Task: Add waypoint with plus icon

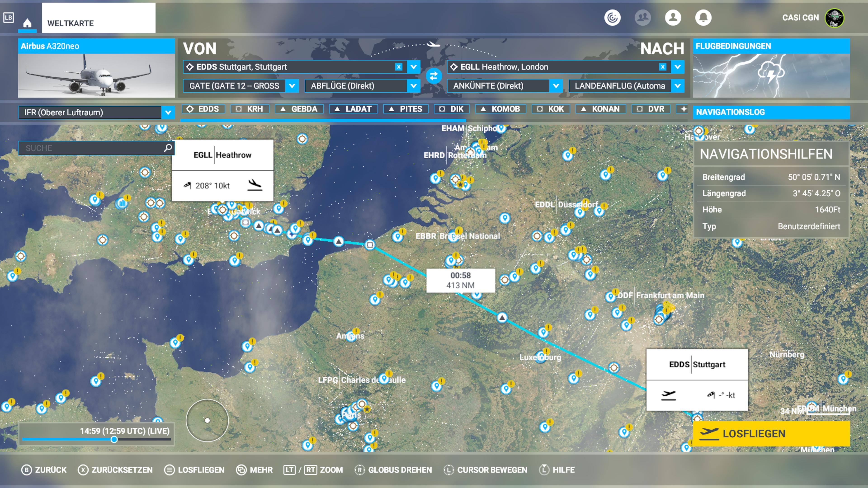Action: pyautogui.click(x=683, y=109)
